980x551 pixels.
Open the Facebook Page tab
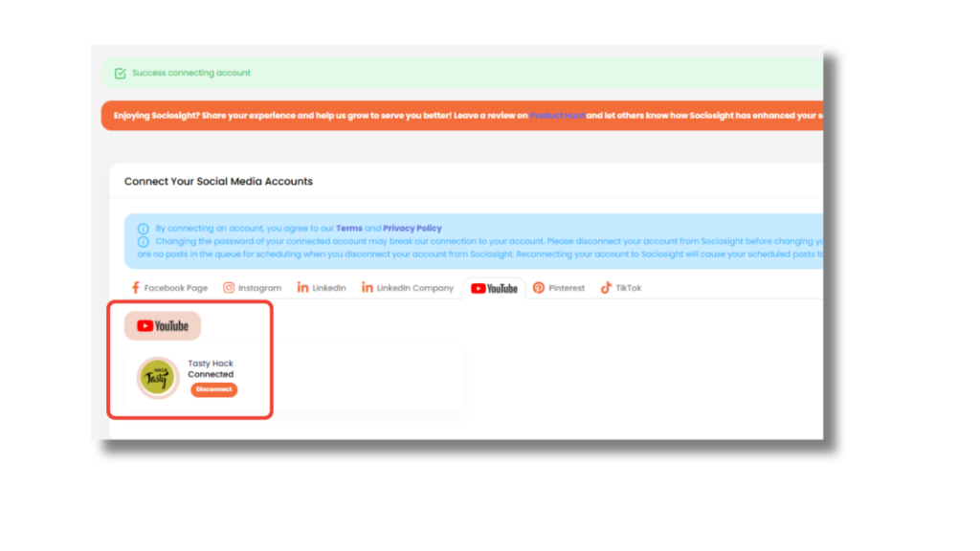click(x=169, y=288)
